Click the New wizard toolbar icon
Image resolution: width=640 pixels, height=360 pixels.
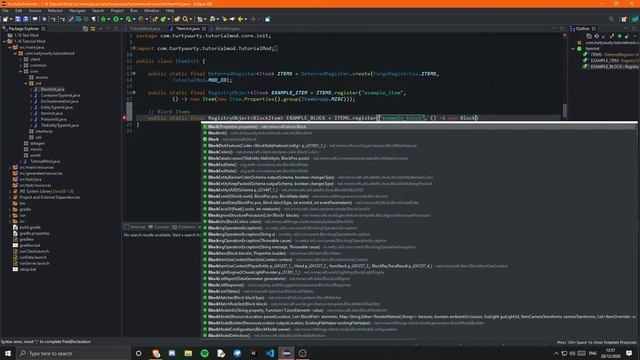coord(5,19)
